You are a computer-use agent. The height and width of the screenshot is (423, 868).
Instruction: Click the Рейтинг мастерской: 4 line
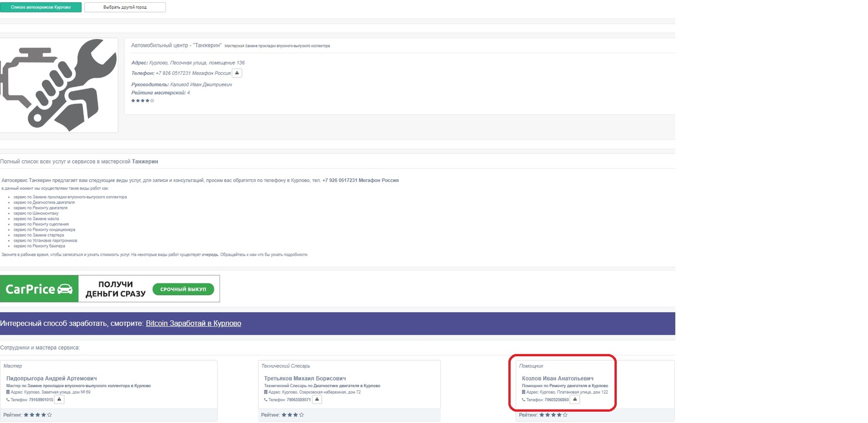point(161,92)
